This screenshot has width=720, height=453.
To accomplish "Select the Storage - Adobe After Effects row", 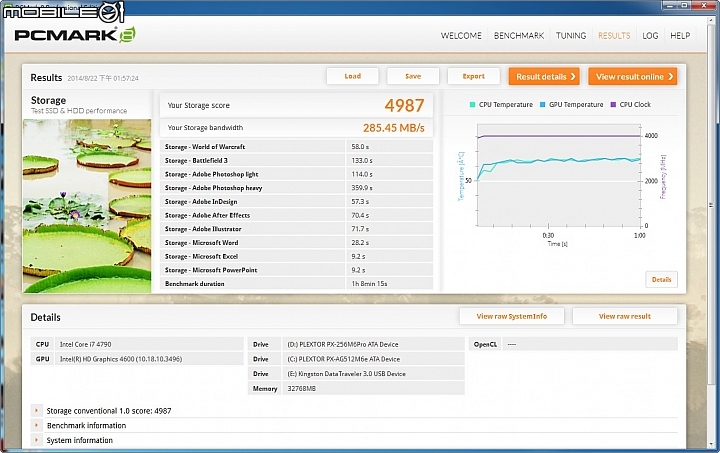I will coord(296,215).
